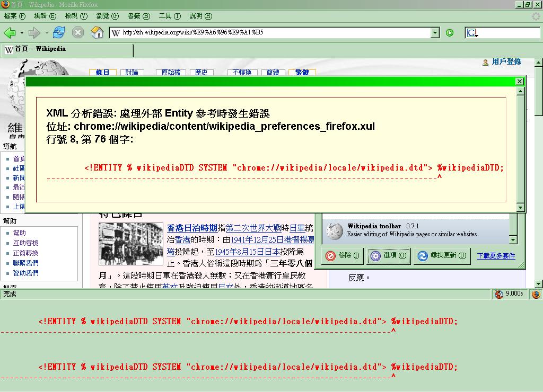The width and height of the screenshot is (543, 392).
Task: Stop loading with the X icon
Action: (x=78, y=32)
